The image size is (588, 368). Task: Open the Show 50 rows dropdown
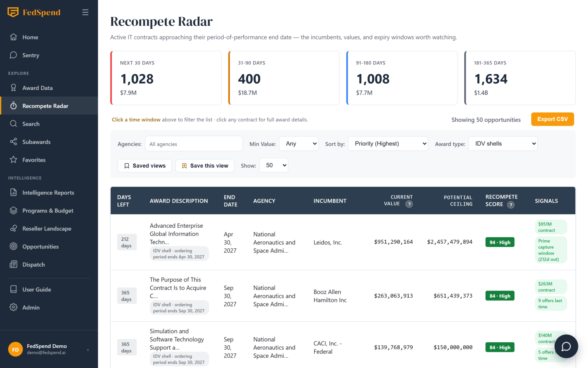(x=274, y=166)
